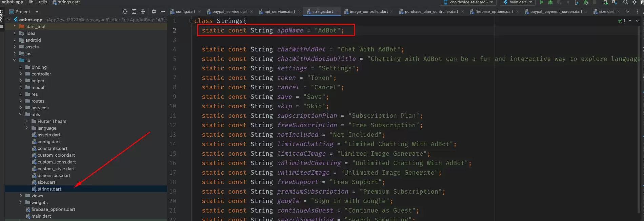This screenshot has height=221, width=644.
Task: Show the hidden editor tabs list chevron
Action: point(628,12)
